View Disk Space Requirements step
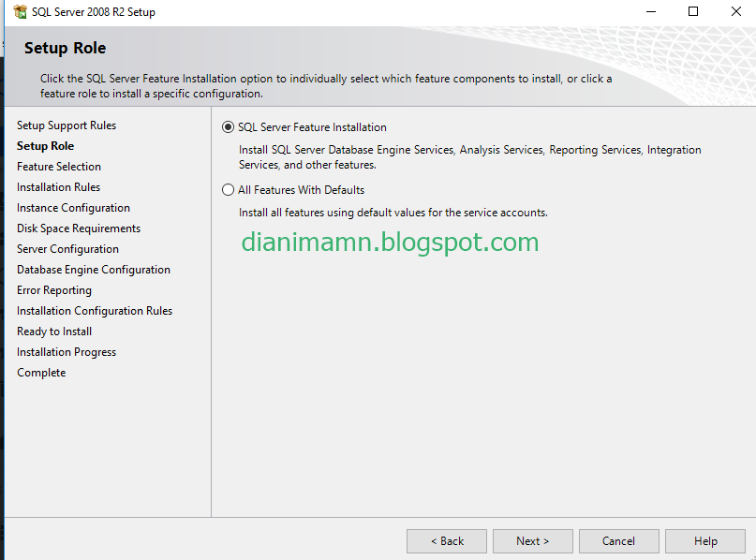Viewport: 756px width, 560px height. pos(78,228)
